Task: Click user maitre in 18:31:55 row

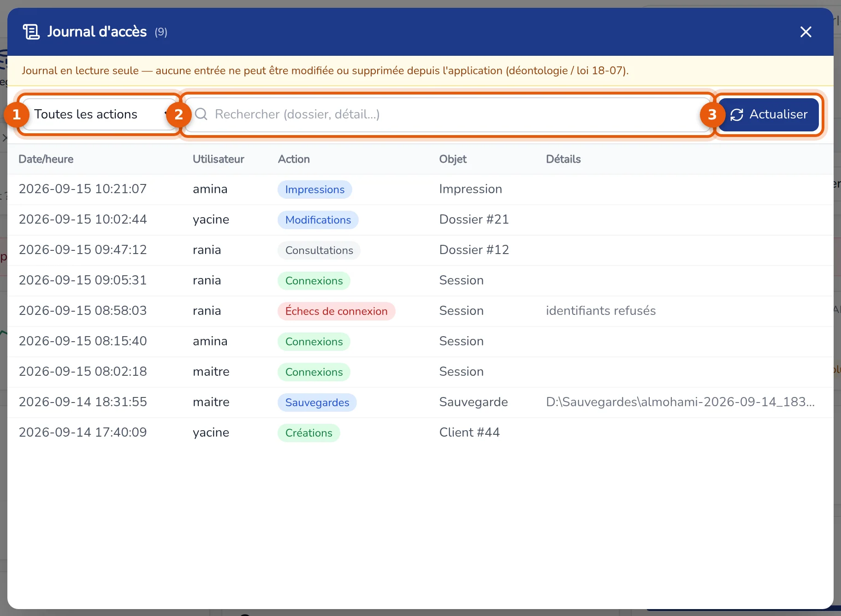Action: point(211,402)
